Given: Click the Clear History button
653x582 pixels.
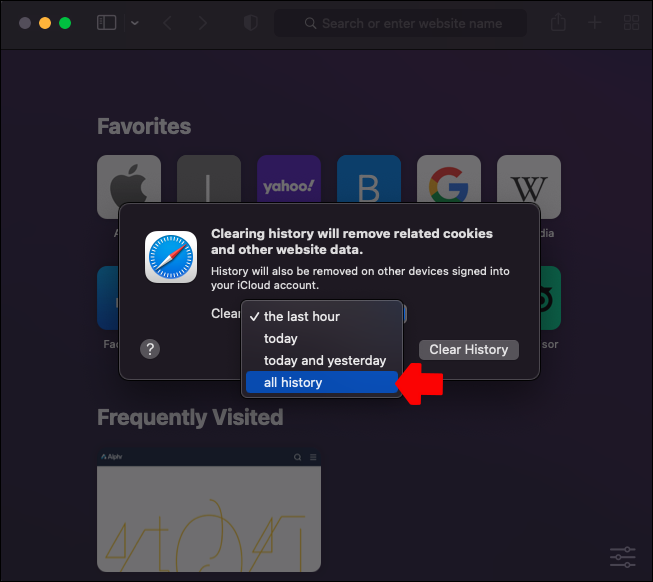Looking at the screenshot, I should pos(469,350).
